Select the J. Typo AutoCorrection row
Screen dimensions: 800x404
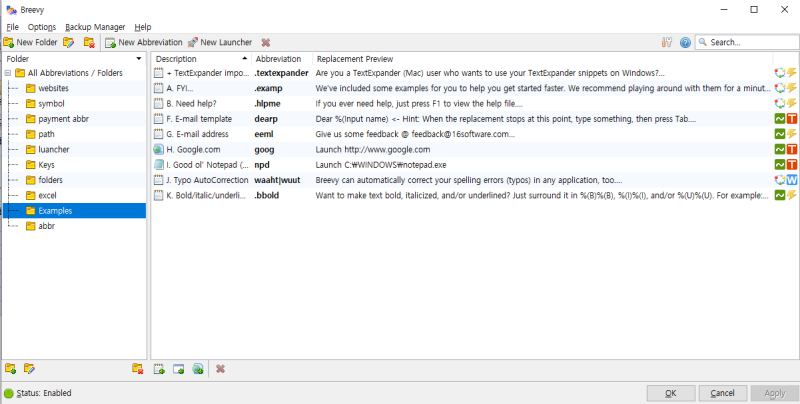tap(475, 180)
